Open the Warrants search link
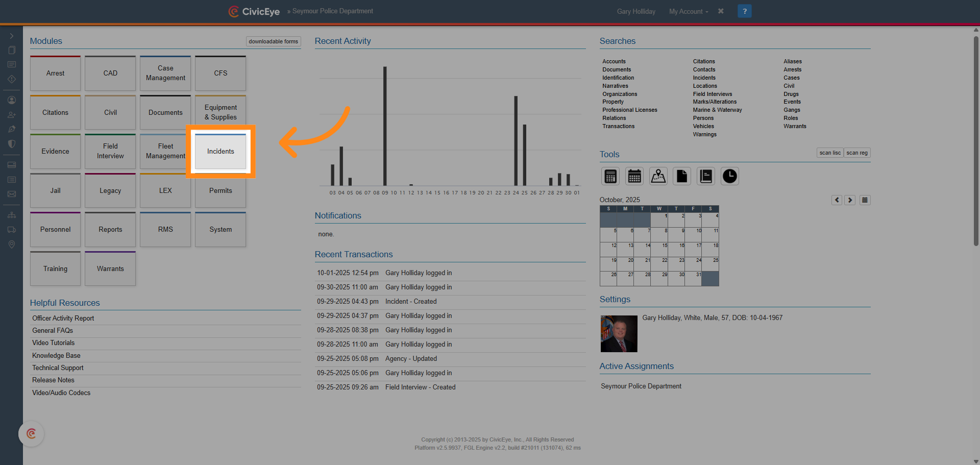 pos(795,126)
